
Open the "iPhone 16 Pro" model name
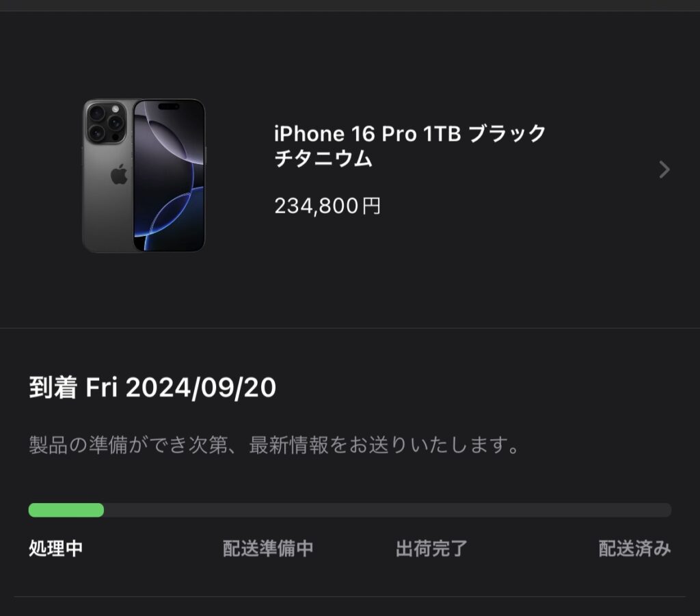tap(345, 133)
